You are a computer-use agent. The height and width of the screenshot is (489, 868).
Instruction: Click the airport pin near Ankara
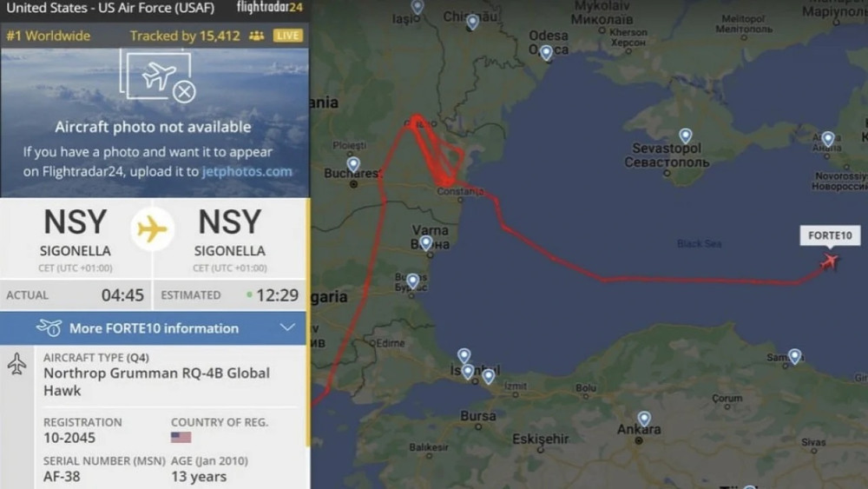pos(644,418)
